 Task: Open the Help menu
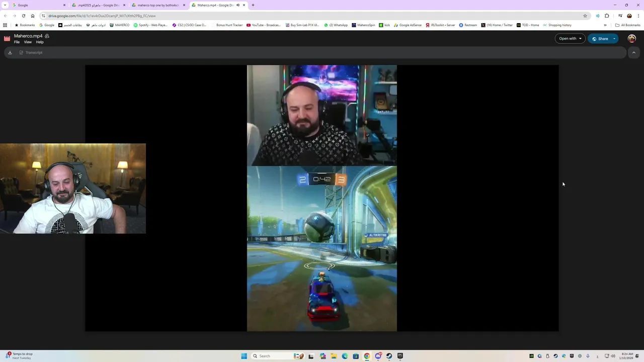[x=40, y=42]
